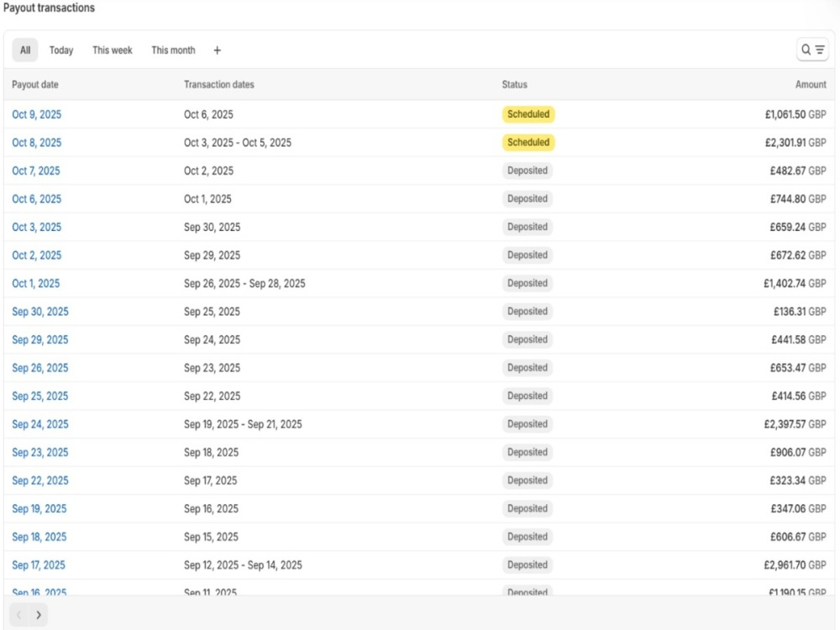Open the Sep 22, 2025 payout
The image size is (840, 630).
click(40, 480)
